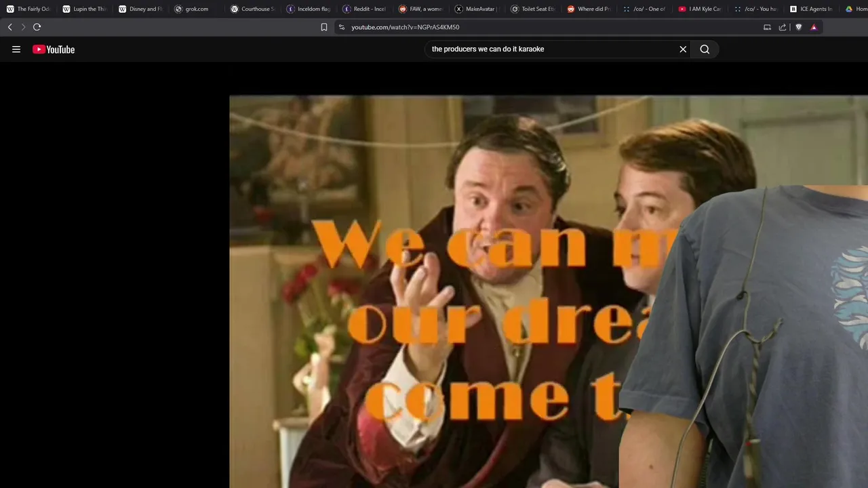This screenshot has height=488, width=868.
Task: Go back to the previous page
Action: pos(9,27)
